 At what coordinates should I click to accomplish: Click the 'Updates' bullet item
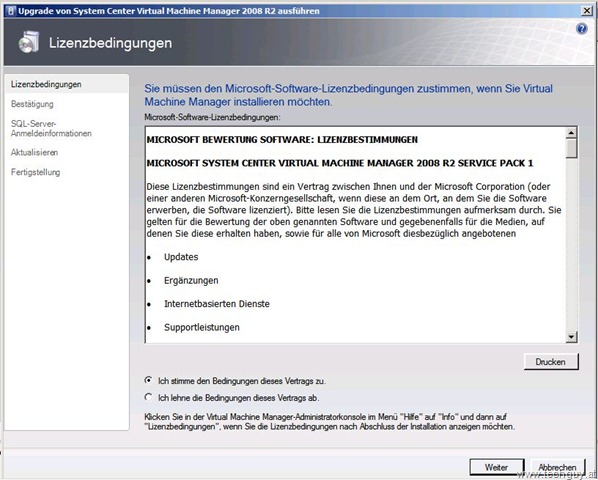pyautogui.click(x=181, y=257)
